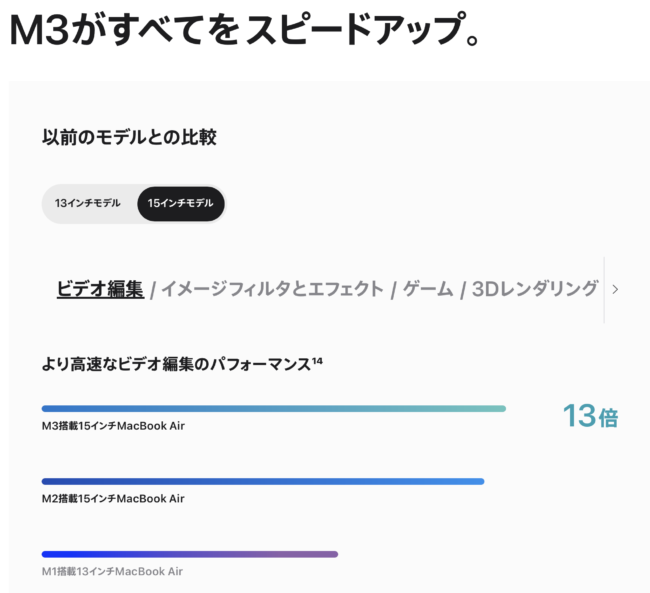Show next tabs with the right chevron arrow
Image resolution: width=650 pixels, height=593 pixels.
point(615,289)
